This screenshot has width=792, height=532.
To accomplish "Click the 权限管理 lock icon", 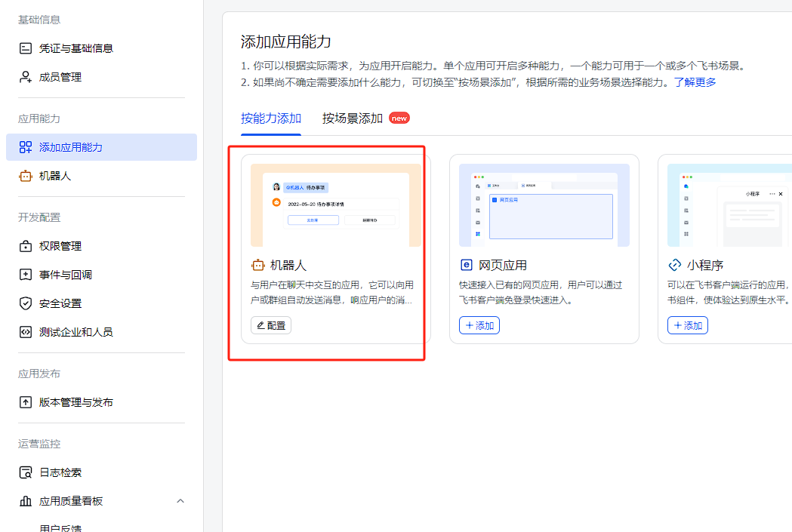I will (x=25, y=246).
